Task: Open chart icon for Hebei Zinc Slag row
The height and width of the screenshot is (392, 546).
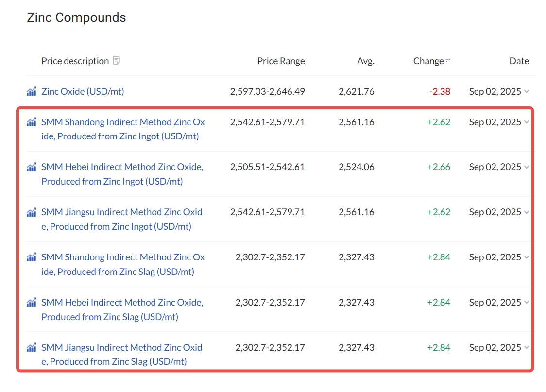Action: pyautogui.click(x=32, y=302)
